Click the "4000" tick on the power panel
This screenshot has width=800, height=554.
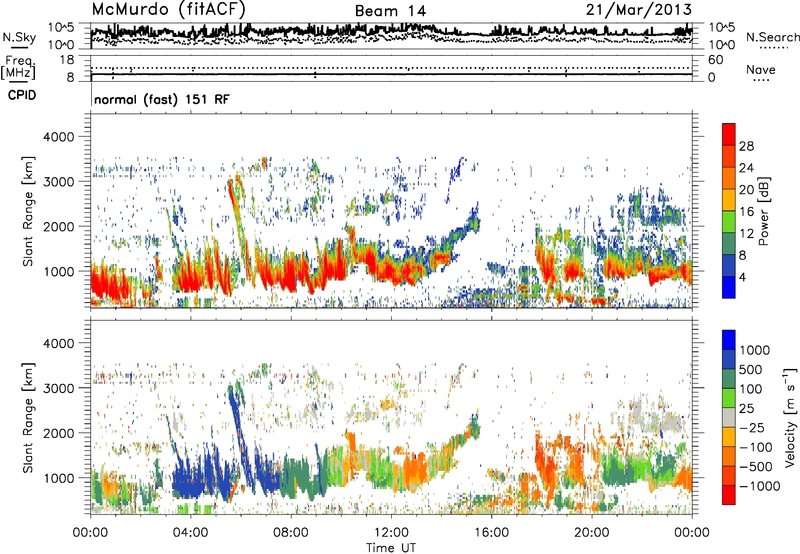[x=59, y=137]
